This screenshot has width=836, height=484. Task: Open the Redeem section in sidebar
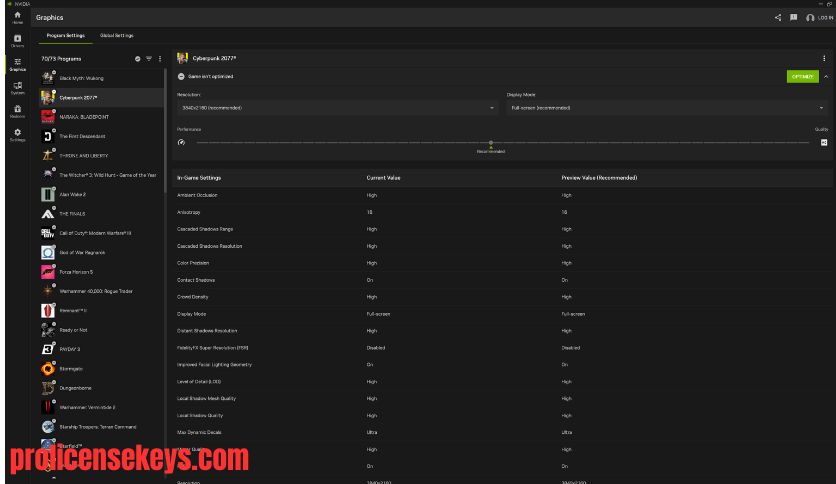(18, 111)
